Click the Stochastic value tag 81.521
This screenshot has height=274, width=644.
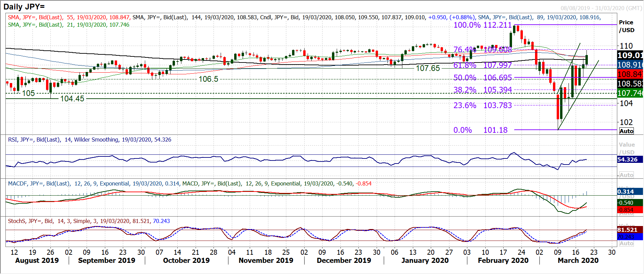click(x=630, y=230)
